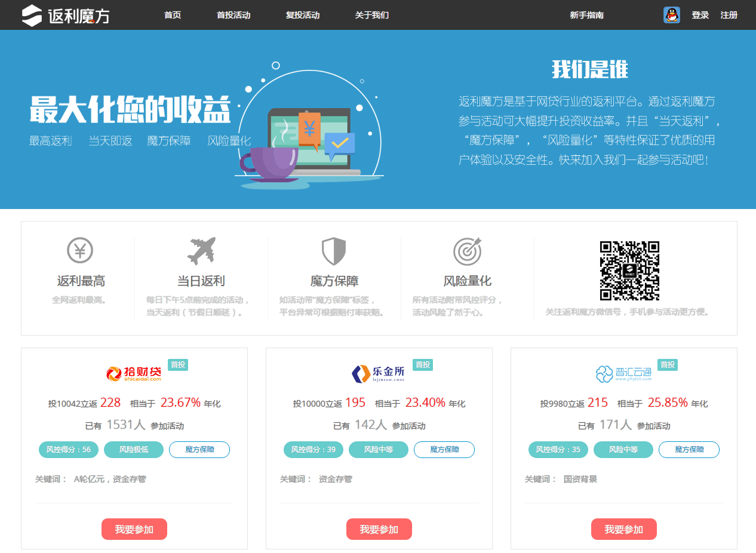This screenshot has width=756, height=553.
Task: Click the QQ penguin login icon
Action: point(672,15)
